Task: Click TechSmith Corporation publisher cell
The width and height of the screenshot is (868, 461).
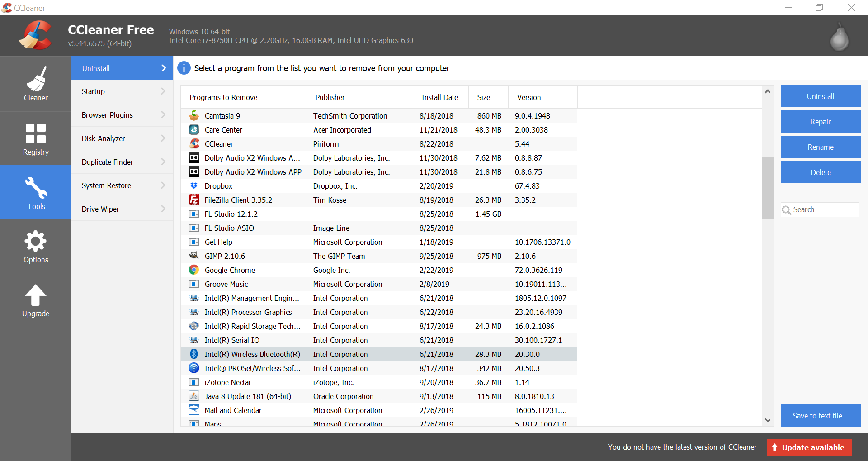Action: [x=350, y=116]
